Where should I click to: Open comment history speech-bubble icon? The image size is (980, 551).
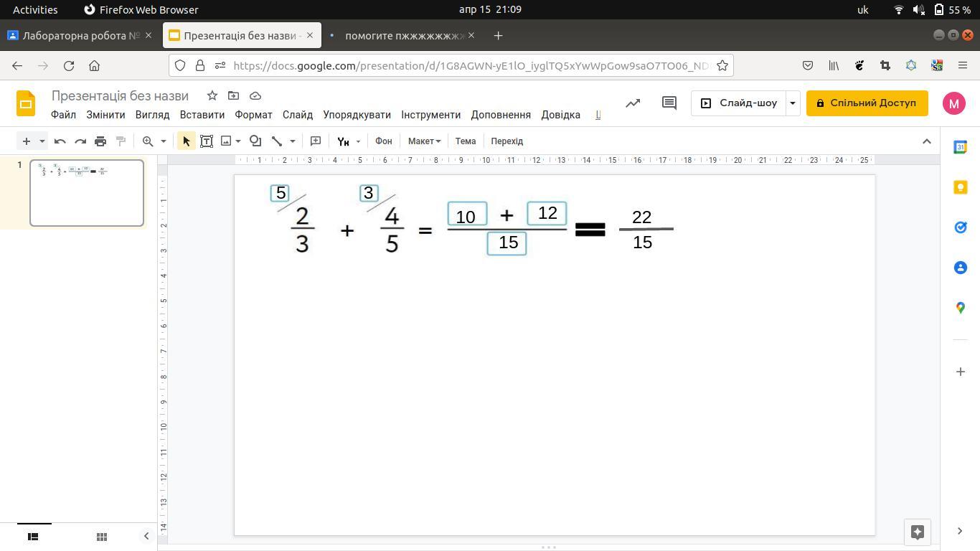click(669, 103)
